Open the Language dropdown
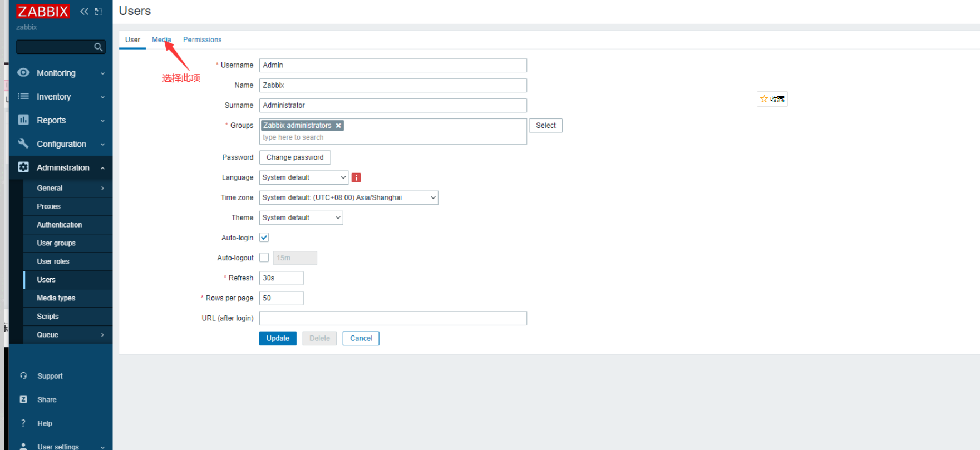This screenshot has width=980, height=450. (304, 177)
